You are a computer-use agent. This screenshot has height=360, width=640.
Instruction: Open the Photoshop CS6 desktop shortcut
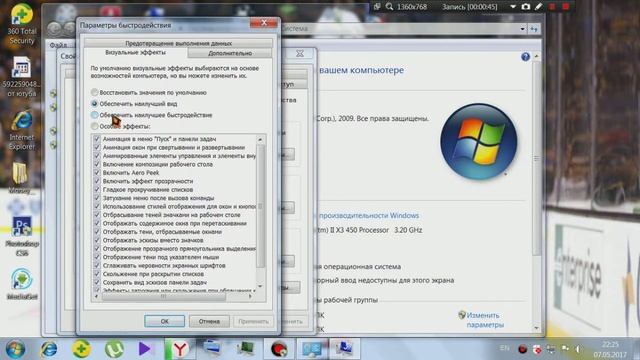[22, 237]
